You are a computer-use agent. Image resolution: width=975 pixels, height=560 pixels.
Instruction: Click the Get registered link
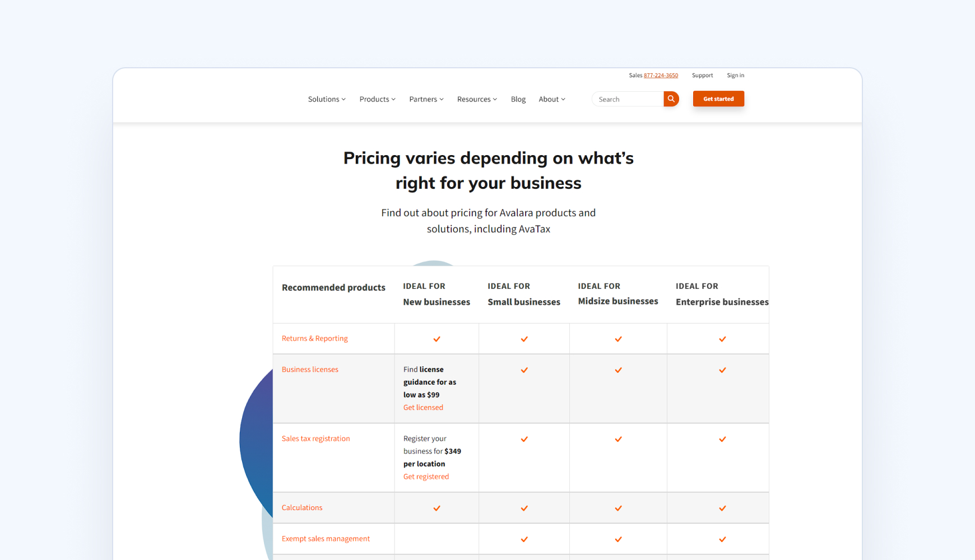point(426,477)
